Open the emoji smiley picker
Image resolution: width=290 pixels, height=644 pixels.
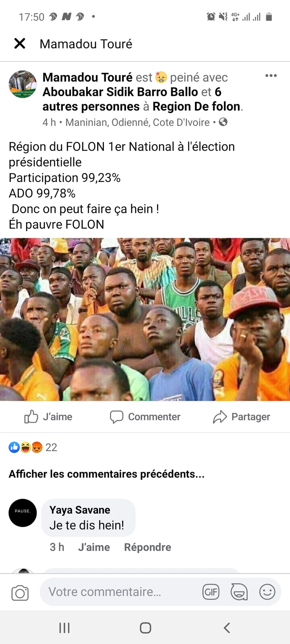(267, 592)
